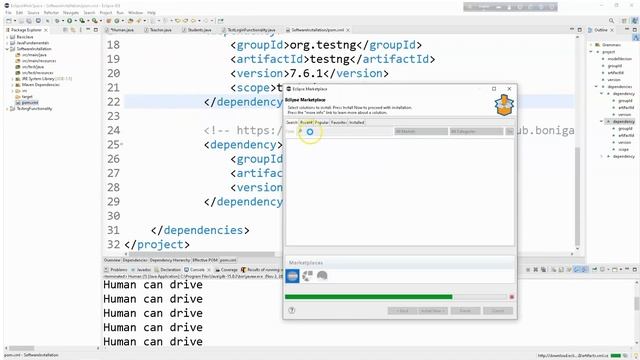
Task: Open Package Explorer view menu dots
Action: pos(80,30)
